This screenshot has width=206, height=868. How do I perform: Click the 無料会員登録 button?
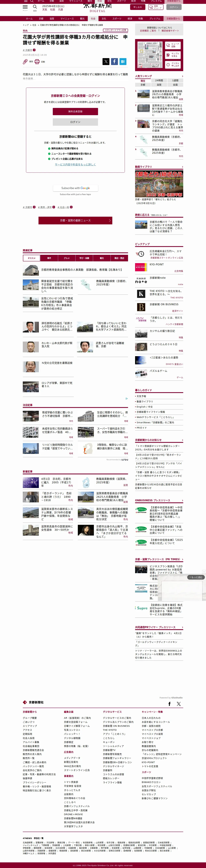click(x=75, y=111)
